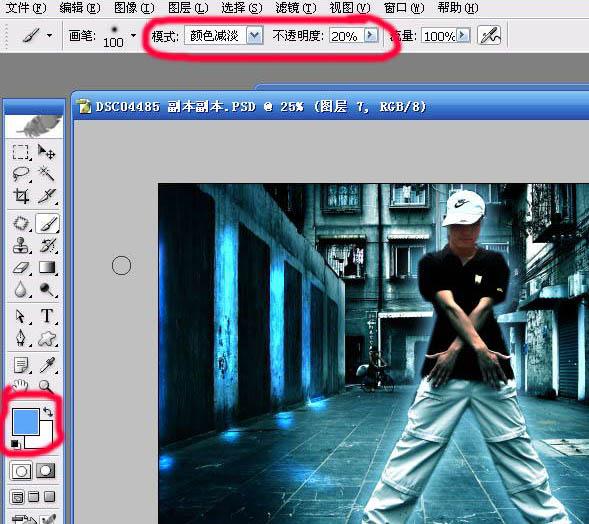Select the Rectangular Marquee tool
The height and width of the screenshot is (524, 589).
tap(20, 152)
